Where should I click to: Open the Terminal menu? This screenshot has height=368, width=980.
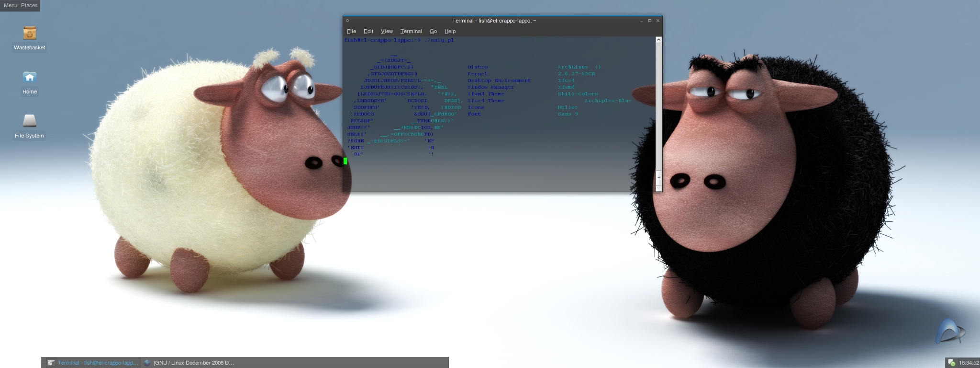(411, 31)
